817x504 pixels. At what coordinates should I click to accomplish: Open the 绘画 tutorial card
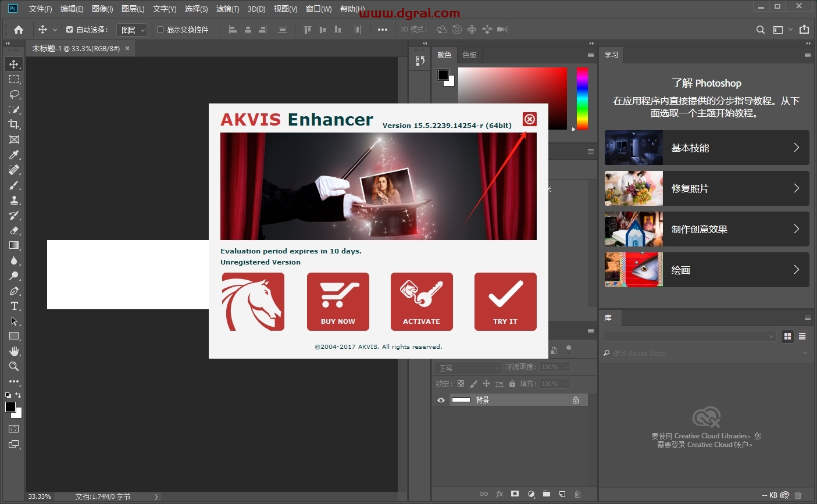point(707,270)
